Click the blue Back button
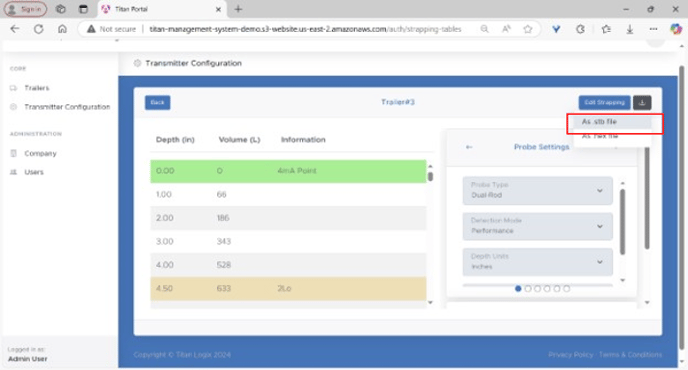This screenshot has width=688, height=370. point(158,102)
